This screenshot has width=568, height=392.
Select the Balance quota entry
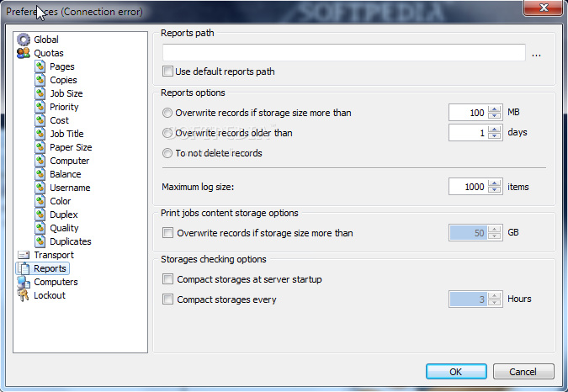click(x=65, y=174)
